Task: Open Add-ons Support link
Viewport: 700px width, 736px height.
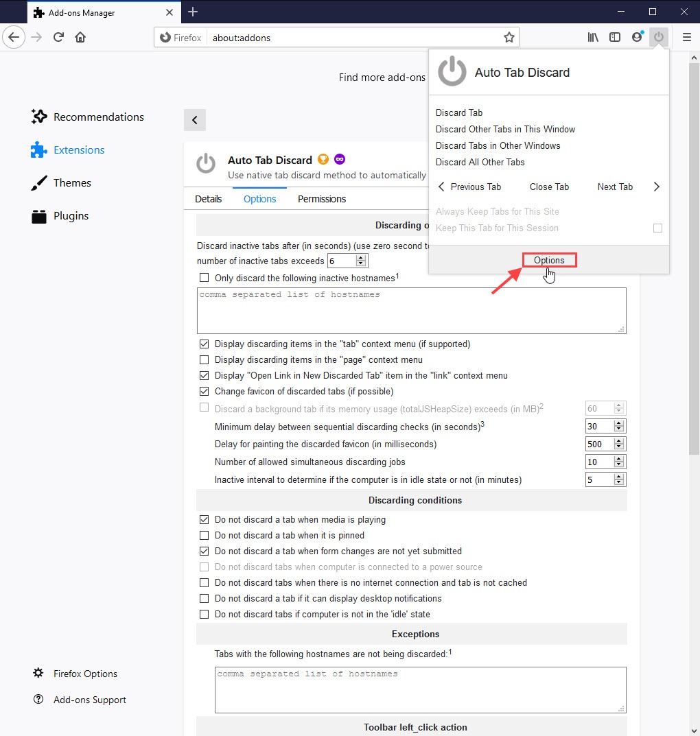Action: pos(89,699)
